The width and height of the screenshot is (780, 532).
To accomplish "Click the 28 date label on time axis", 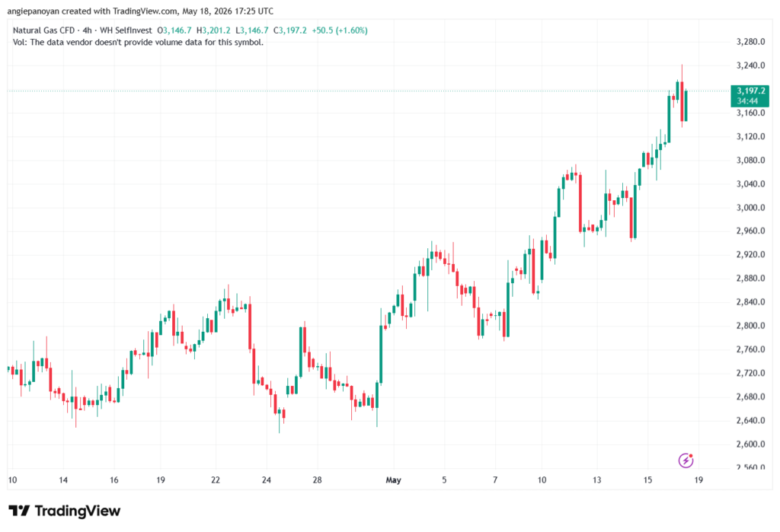I will tap(318, 480).
